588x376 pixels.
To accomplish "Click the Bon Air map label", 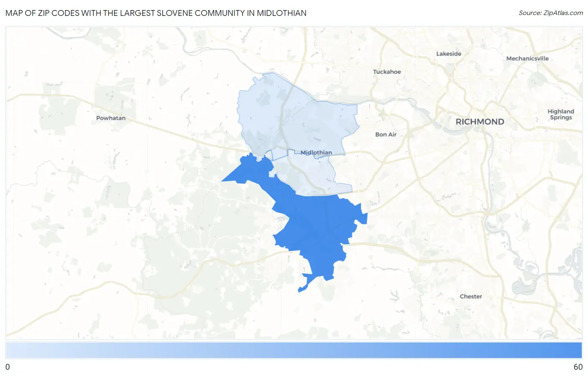I will [x=386, y=134].
